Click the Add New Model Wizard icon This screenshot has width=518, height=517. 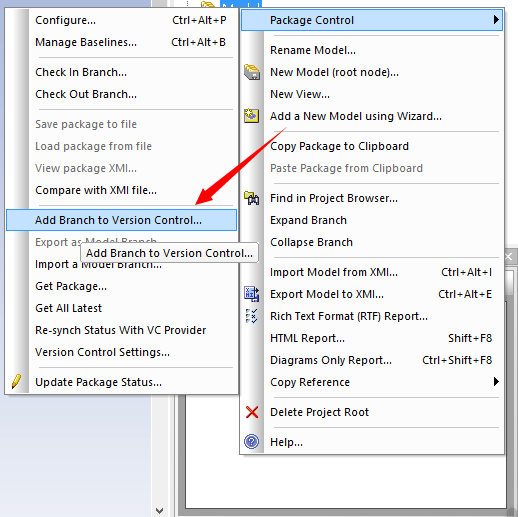coord(252,116)
